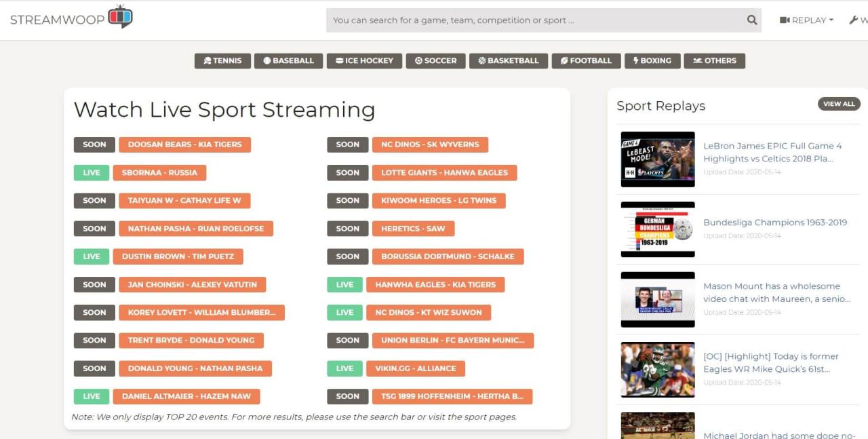Click the SOON badge for Heretics - Saw

click(x=347, y=229)
